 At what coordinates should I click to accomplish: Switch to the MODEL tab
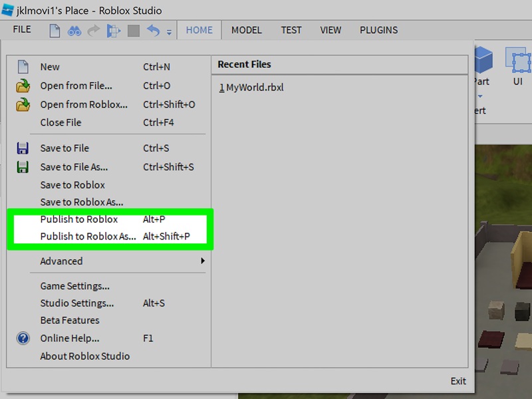coord(246,30)
